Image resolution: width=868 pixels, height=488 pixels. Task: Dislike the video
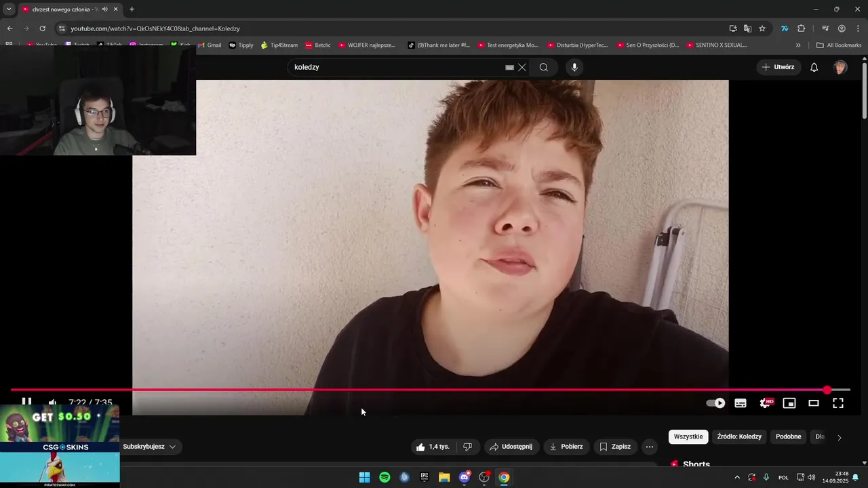coord(467,447)
